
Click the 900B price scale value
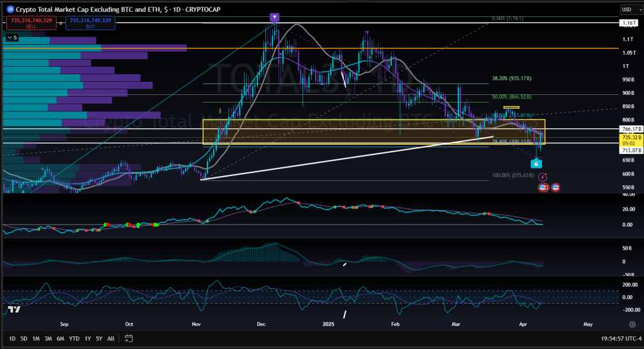(628, 93)
